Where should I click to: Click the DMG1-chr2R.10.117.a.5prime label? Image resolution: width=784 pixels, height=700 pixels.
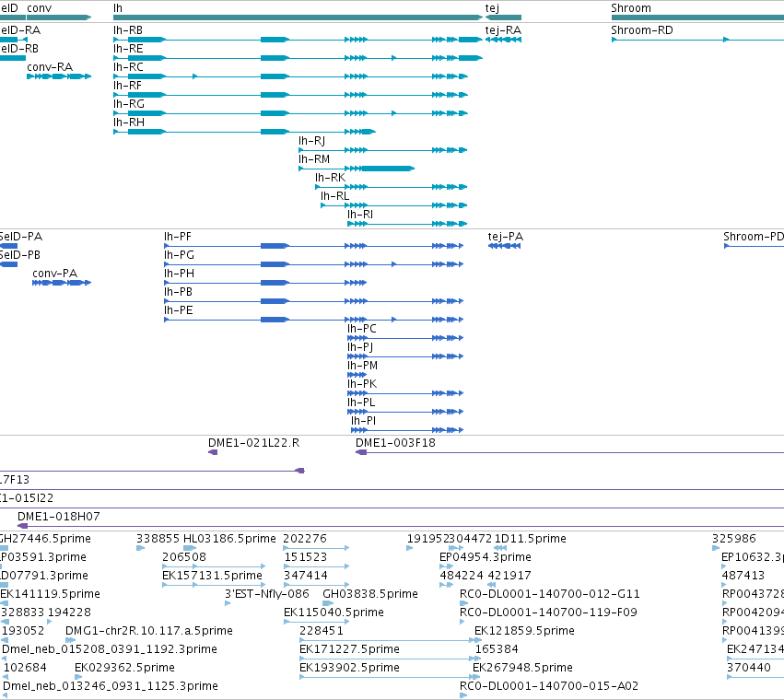coord(149,631)
